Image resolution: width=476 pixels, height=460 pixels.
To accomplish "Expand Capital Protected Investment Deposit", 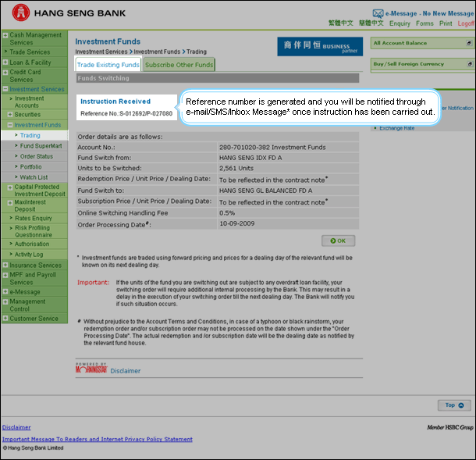I will pyautogui.click(x=10, y=187).
